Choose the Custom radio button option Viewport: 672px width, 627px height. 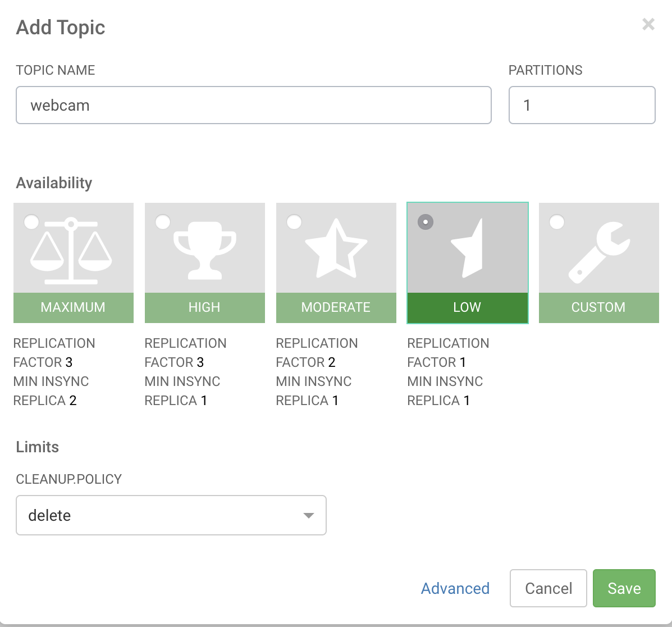click(557, 222)
